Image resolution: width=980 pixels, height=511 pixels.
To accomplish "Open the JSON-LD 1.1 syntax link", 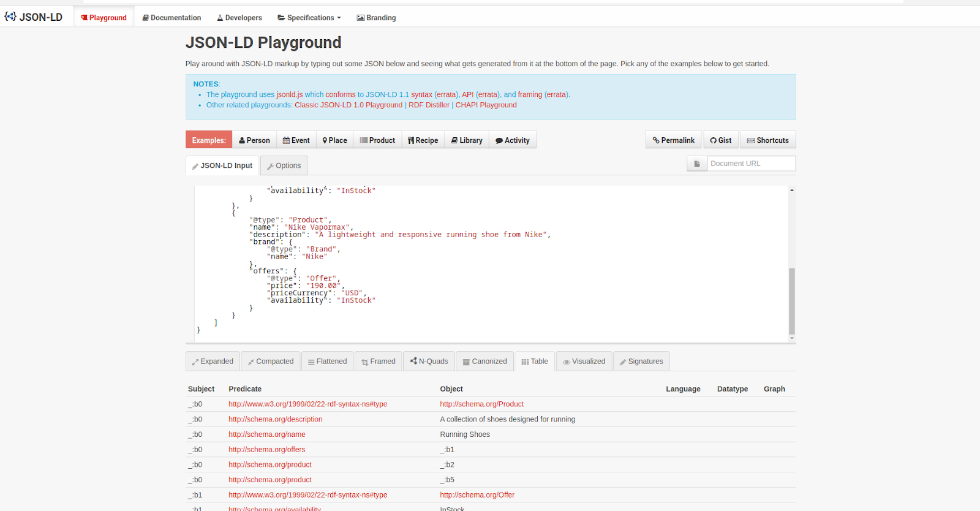I will coord(421,94).
